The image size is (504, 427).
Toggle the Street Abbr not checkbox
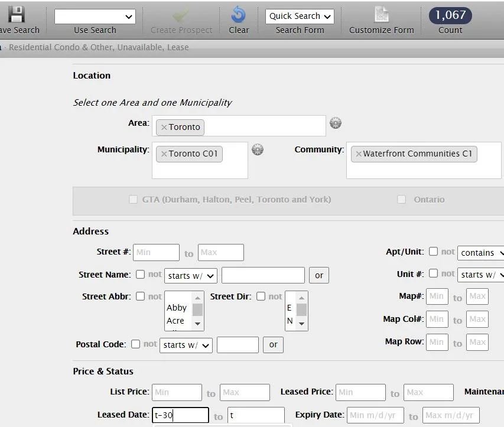pyautogui.click(x=140, y=296)
